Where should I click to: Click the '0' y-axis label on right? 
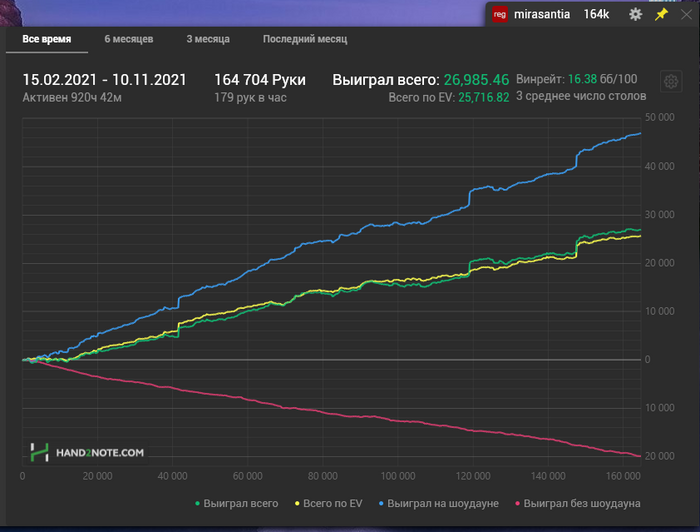point(647,360)
